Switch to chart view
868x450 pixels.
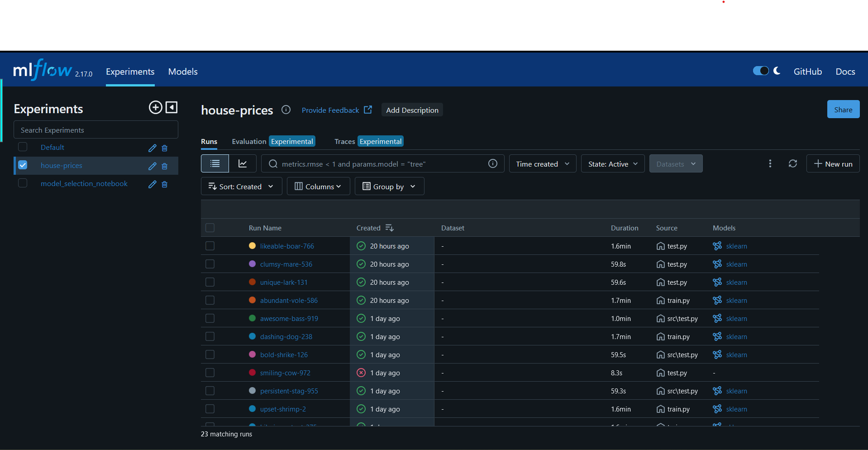tap(243, 163)
